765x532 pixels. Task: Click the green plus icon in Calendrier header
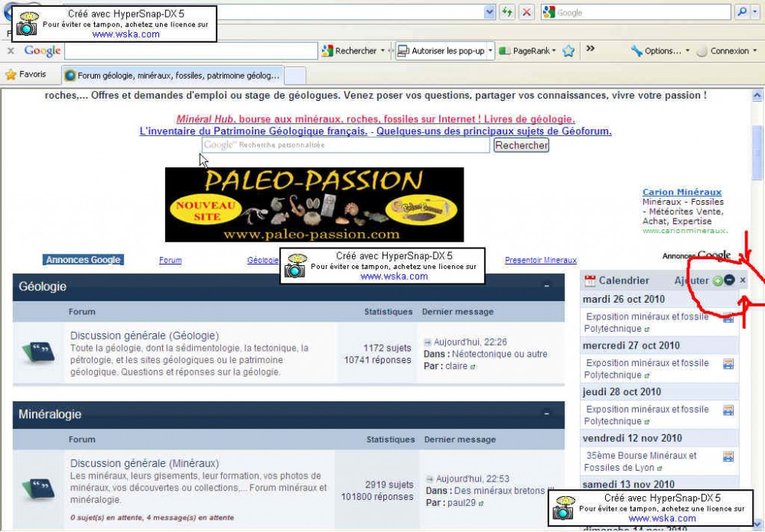click(718, 281)
